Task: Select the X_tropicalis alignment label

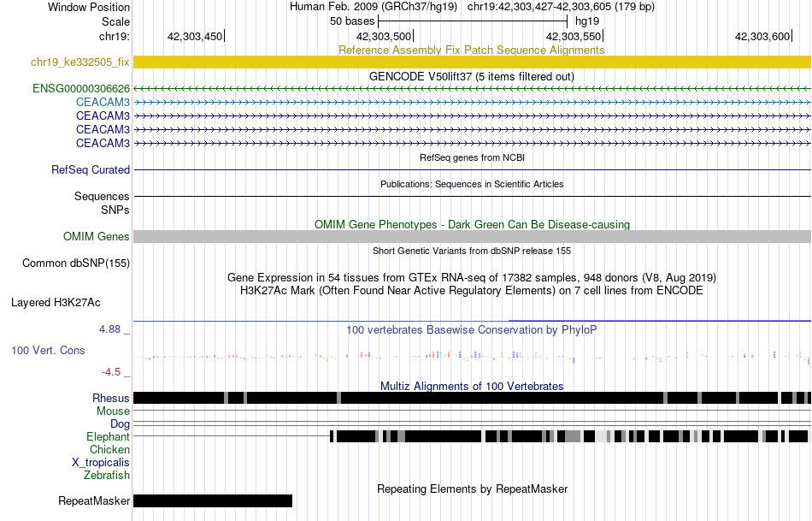Action: pos(101,463)
